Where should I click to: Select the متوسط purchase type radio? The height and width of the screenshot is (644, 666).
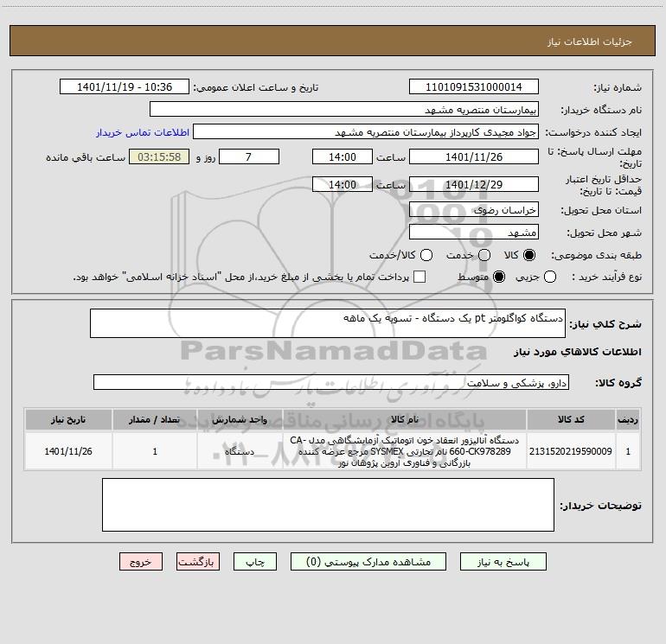499,277
